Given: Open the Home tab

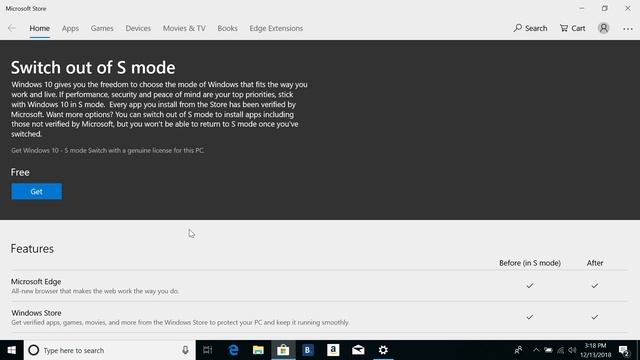Looking at the screenshot, I should (x=40, y=28).
